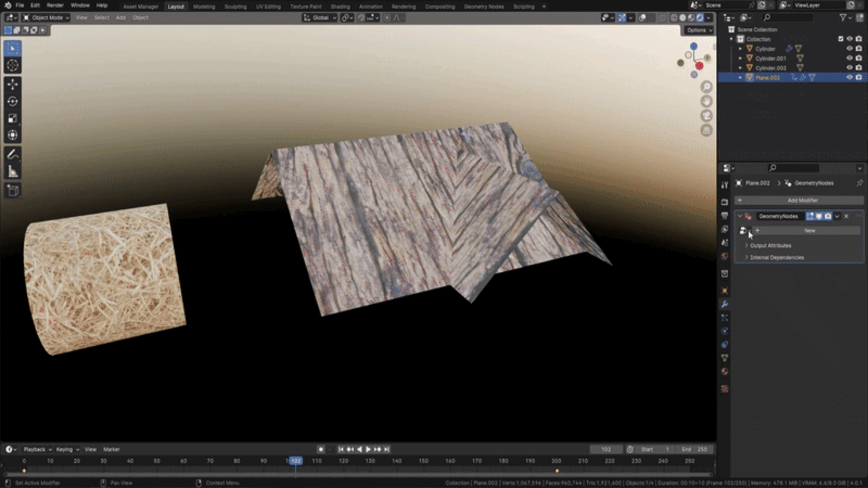
Task: Open the Object Mode dropdown
Action: click(x=46, y=18)
